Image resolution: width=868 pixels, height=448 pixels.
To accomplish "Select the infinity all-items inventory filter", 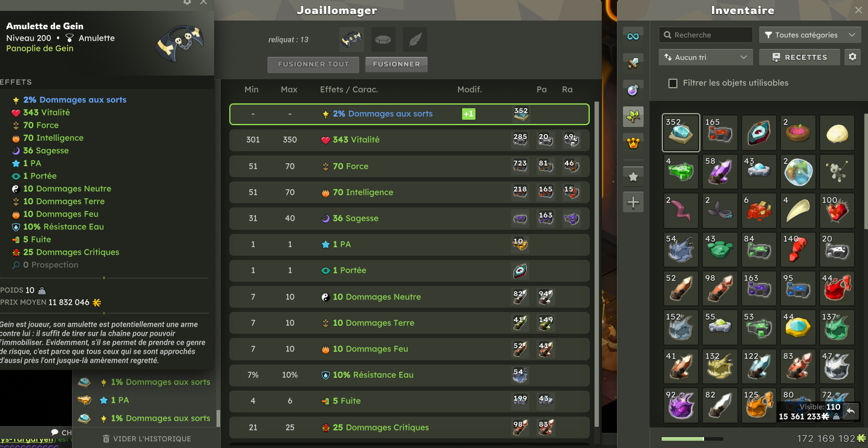I will [x=633, y=36].
